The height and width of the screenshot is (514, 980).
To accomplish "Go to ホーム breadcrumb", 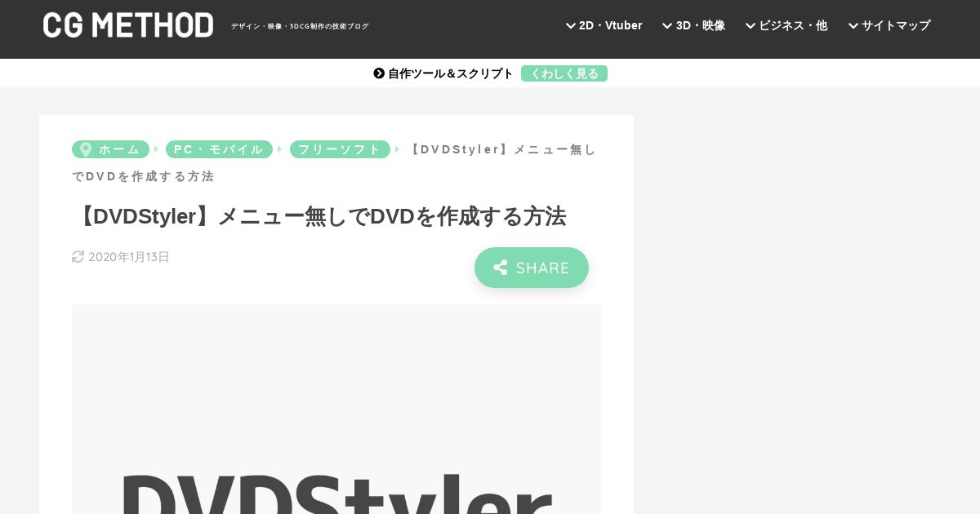I will coord(110,149).
